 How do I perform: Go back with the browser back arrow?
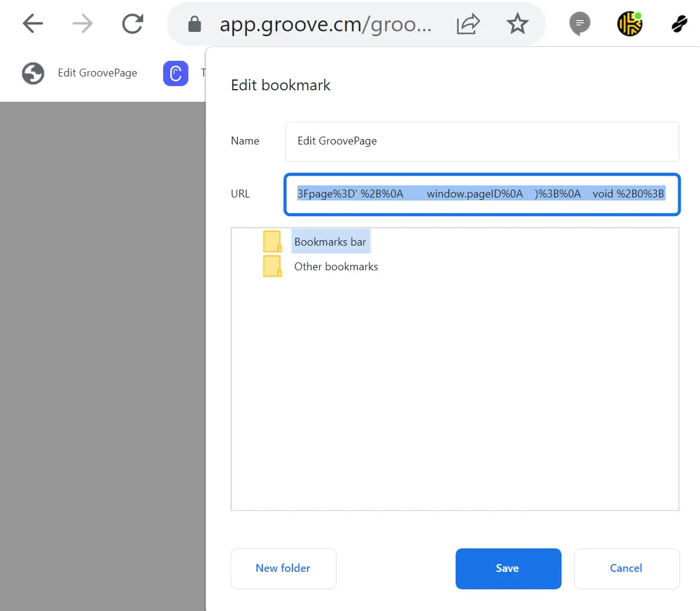click(33, 23)
